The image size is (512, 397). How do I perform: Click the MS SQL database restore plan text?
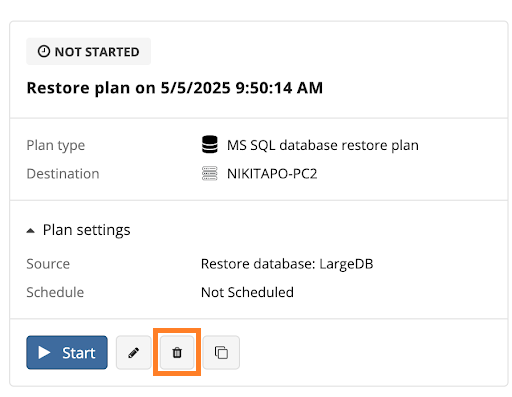click(x=323, y=145)
